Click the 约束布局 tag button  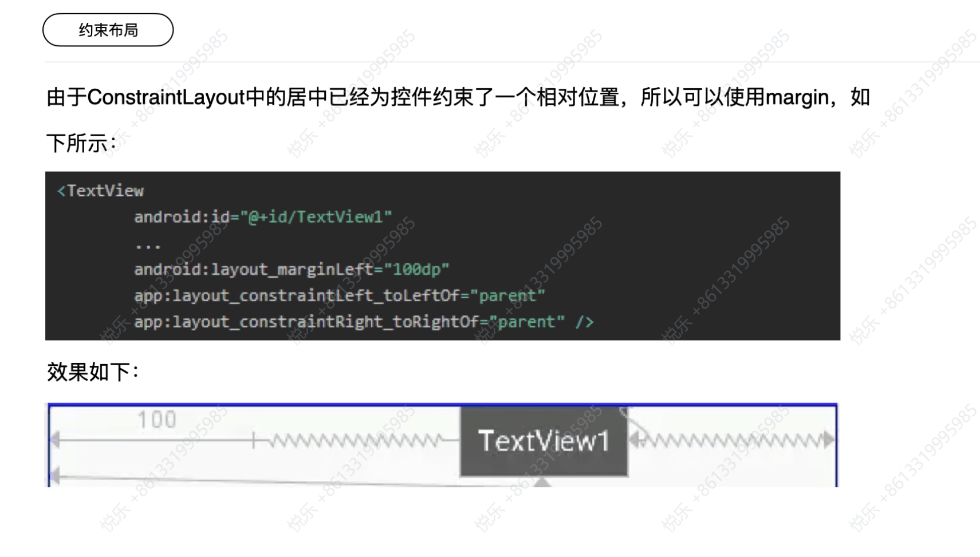pyautogui.click(x=108, y=30)
